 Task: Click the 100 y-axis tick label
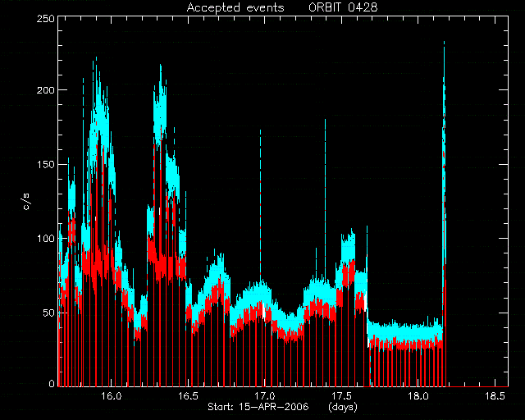pos(45,239)
